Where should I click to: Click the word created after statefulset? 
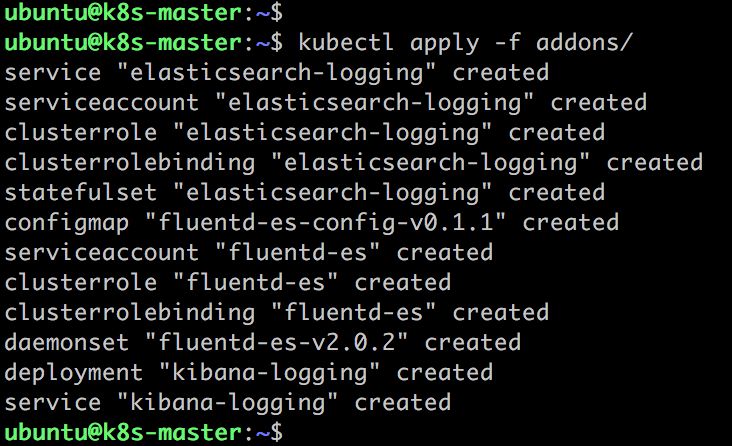pos(556,193)
